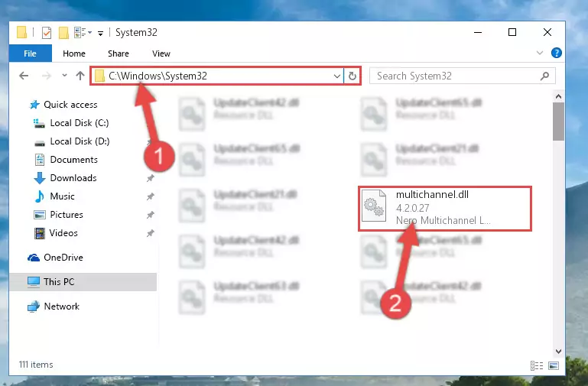Open Local Disk (D:) in sidebar
This screenshot has height=386, width=588.
80,141
